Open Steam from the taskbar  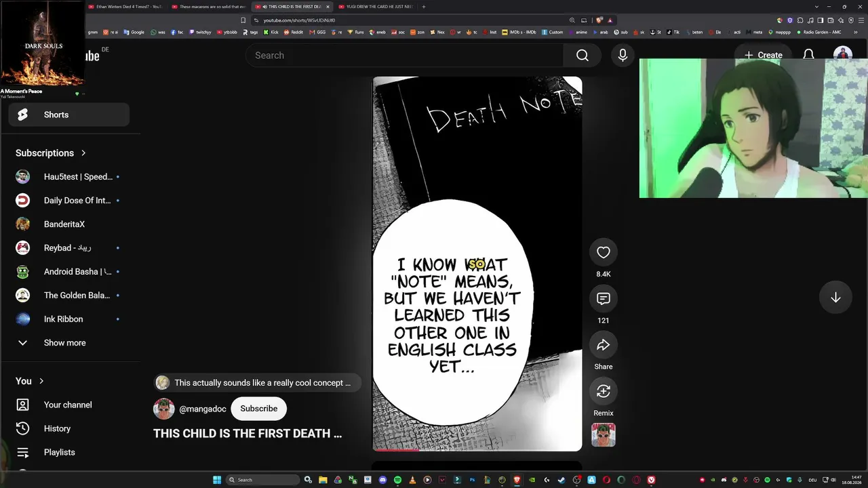561,480
